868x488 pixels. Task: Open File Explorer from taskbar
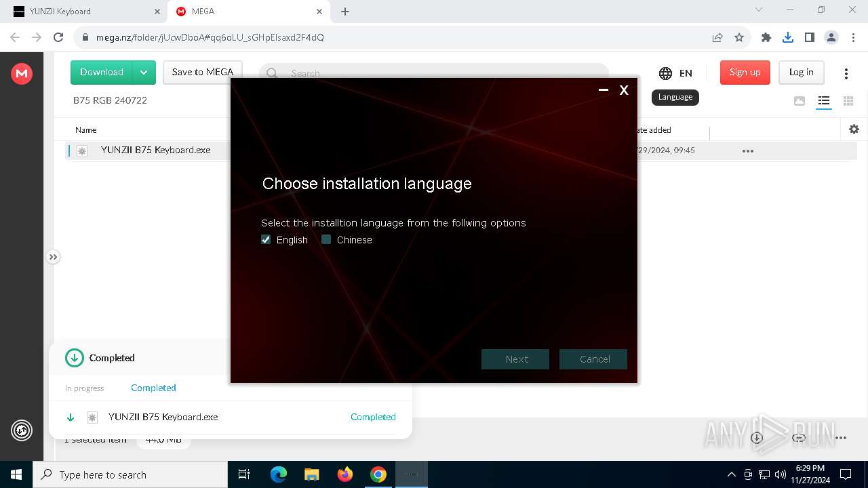[x=311, y=474]
